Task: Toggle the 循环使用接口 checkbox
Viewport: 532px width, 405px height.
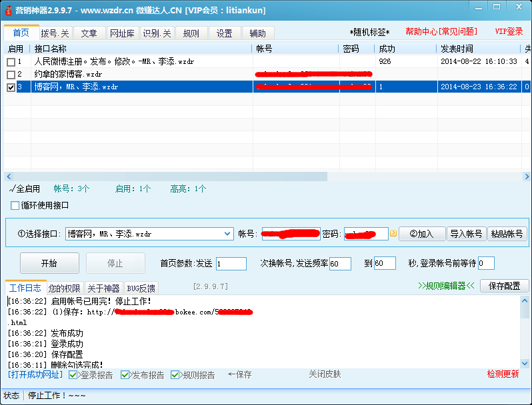Action: click(x=15, y=206)
